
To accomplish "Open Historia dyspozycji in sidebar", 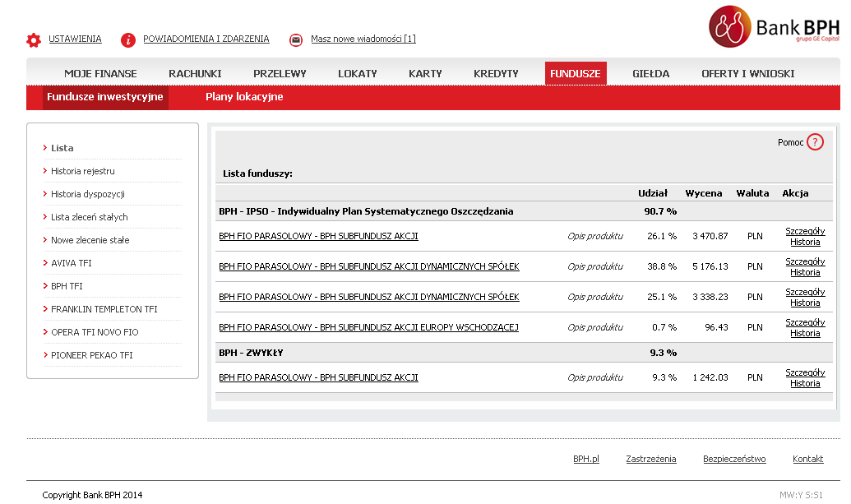I will click(87, 194).
